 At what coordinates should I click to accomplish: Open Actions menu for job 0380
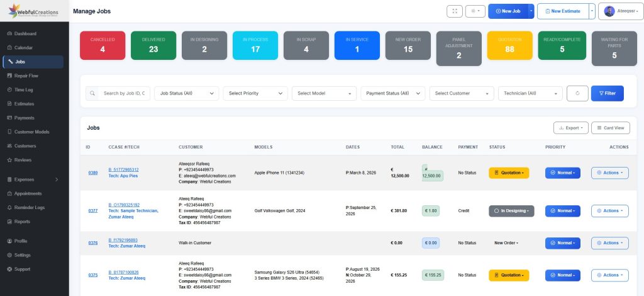[610, 173]
